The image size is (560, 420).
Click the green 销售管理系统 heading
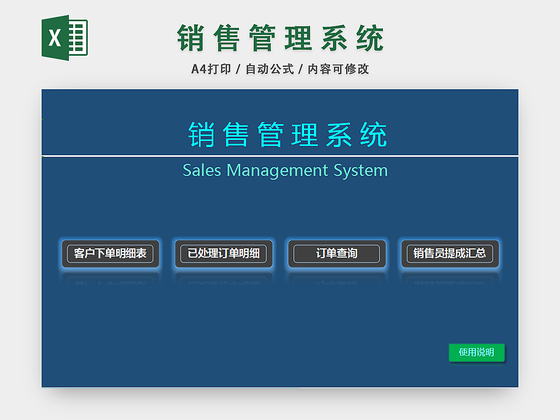280,38
